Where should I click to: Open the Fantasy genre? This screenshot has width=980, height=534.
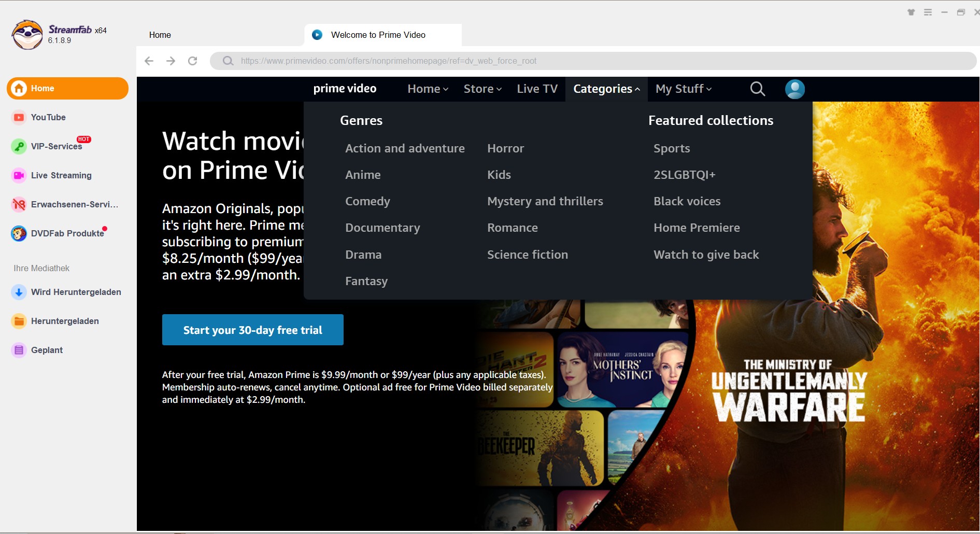coord(366,281)
